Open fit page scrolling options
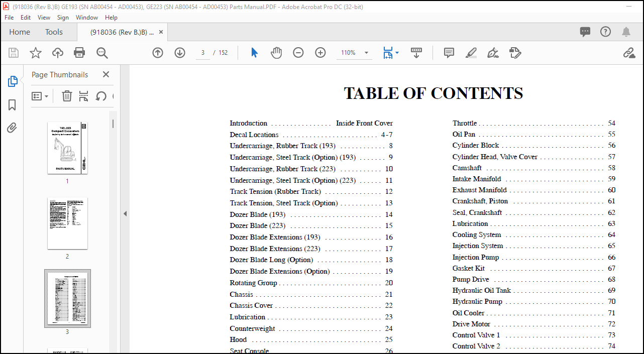 (x=391, y=53)
